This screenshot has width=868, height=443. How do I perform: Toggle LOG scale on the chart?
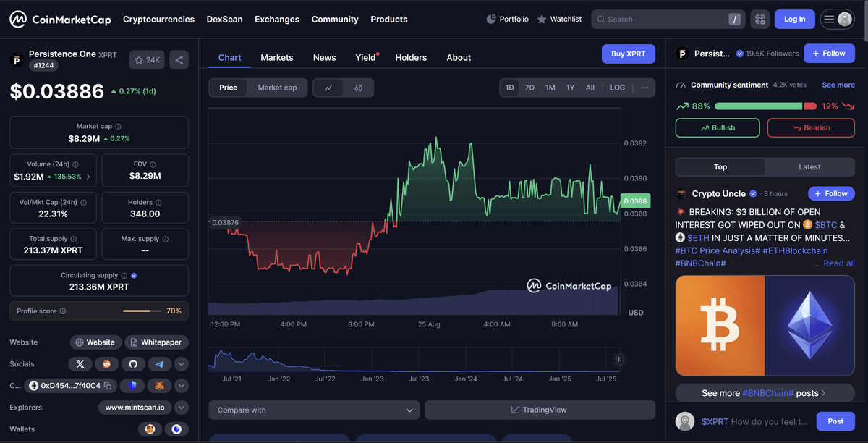click(618, 88)
